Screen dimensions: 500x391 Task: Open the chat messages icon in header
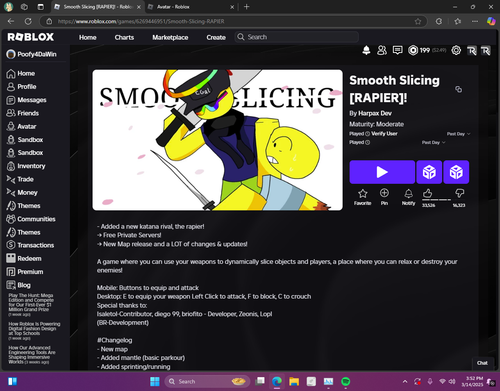pos(397,50)
